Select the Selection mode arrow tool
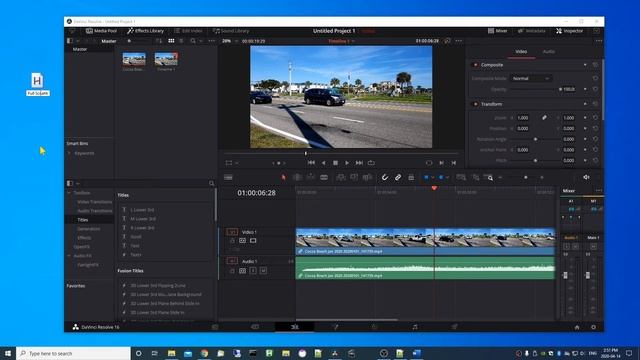 pyautogui.click(x=284, y=177)
